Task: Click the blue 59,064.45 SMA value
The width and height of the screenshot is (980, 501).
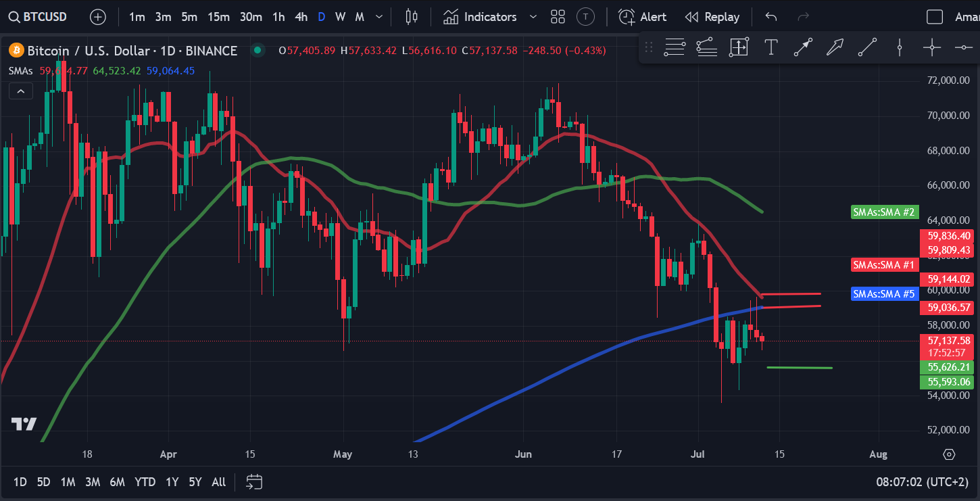Action: 170,70
